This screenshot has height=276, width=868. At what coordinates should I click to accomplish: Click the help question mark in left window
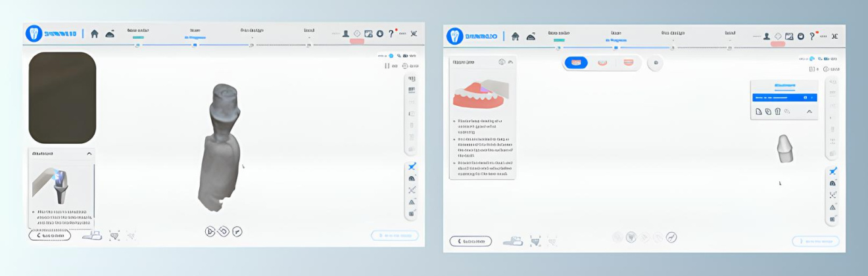[x=391, y=34]
